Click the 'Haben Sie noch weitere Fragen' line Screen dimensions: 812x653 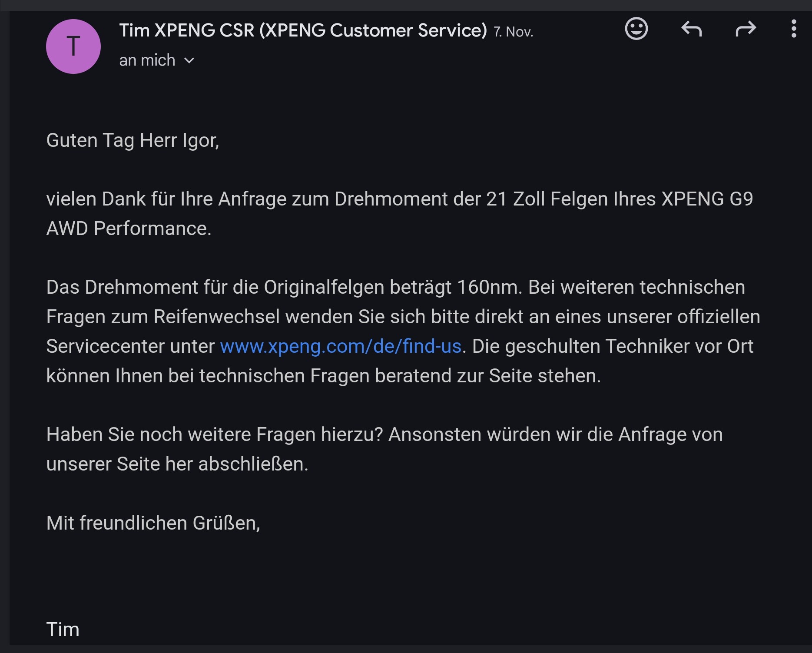click(x=384, y=434)
